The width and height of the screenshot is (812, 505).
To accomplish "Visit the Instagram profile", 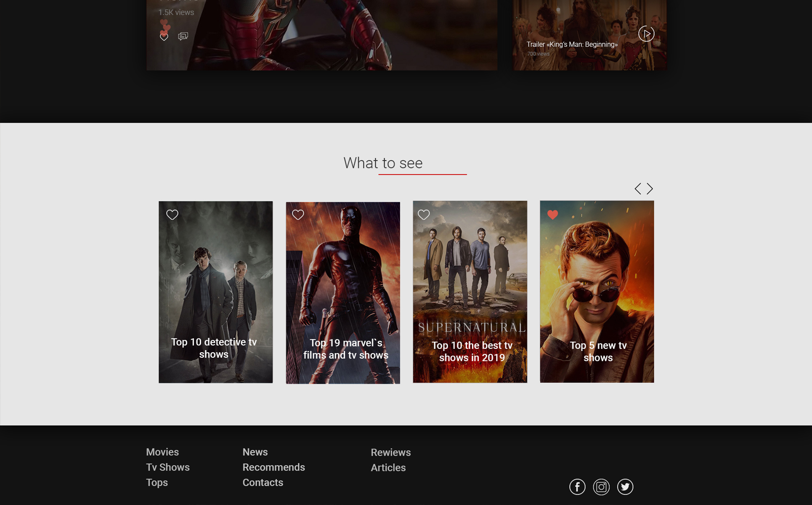I will point(601,487).
